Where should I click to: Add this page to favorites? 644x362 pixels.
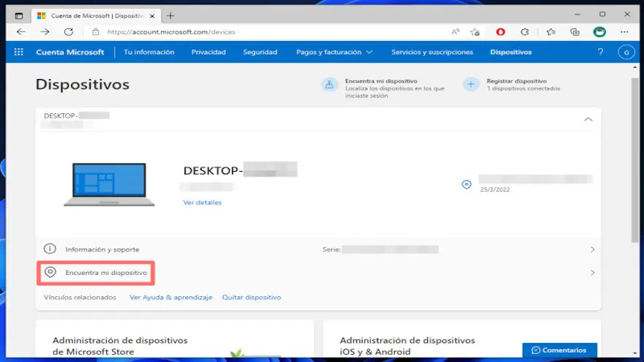[x=475, y=32]
